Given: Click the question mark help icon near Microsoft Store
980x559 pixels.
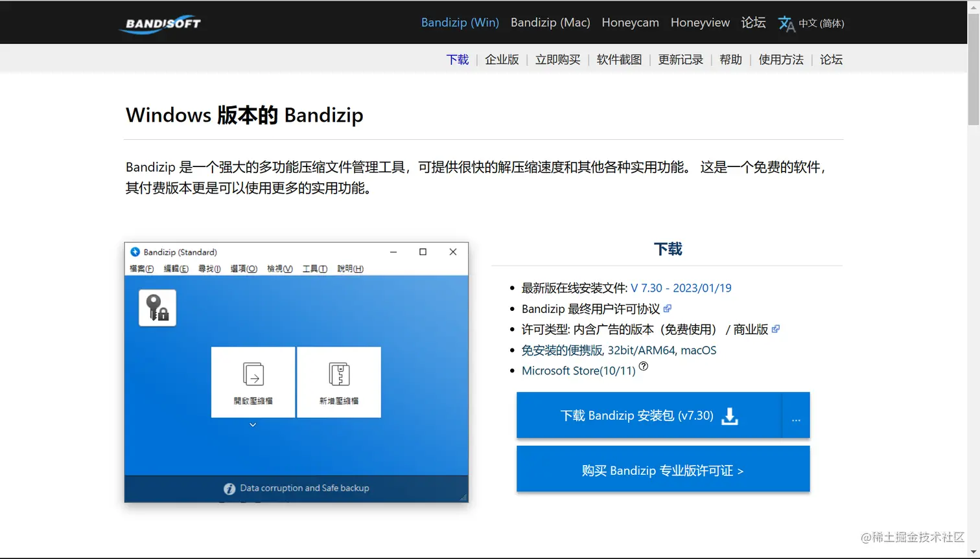Looking at the screenshot, I should pos(644,366).
